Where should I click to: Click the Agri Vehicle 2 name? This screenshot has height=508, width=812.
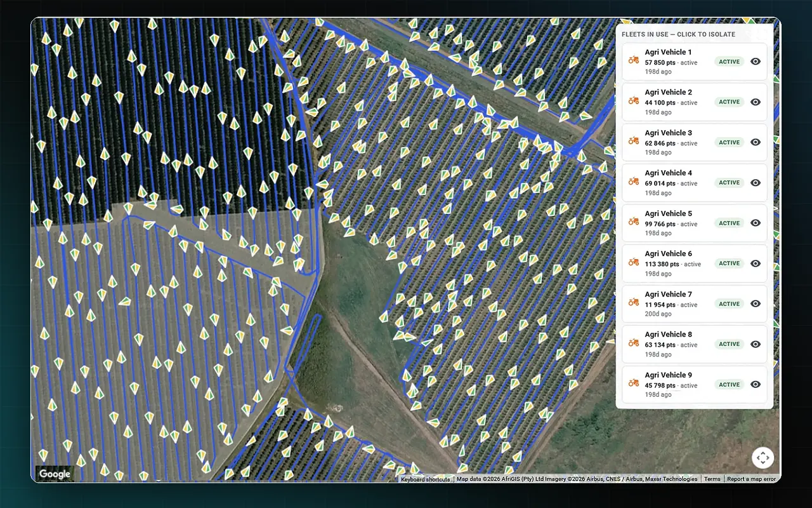669,92
